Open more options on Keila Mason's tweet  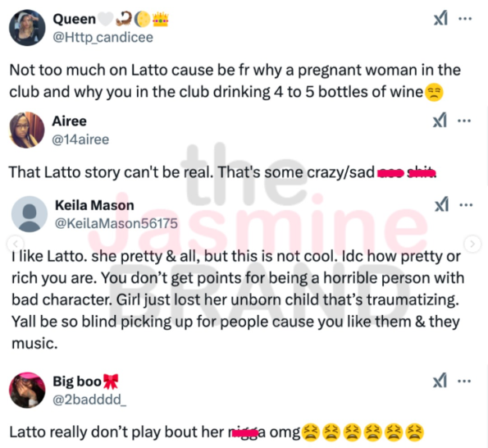click(466, 205)
